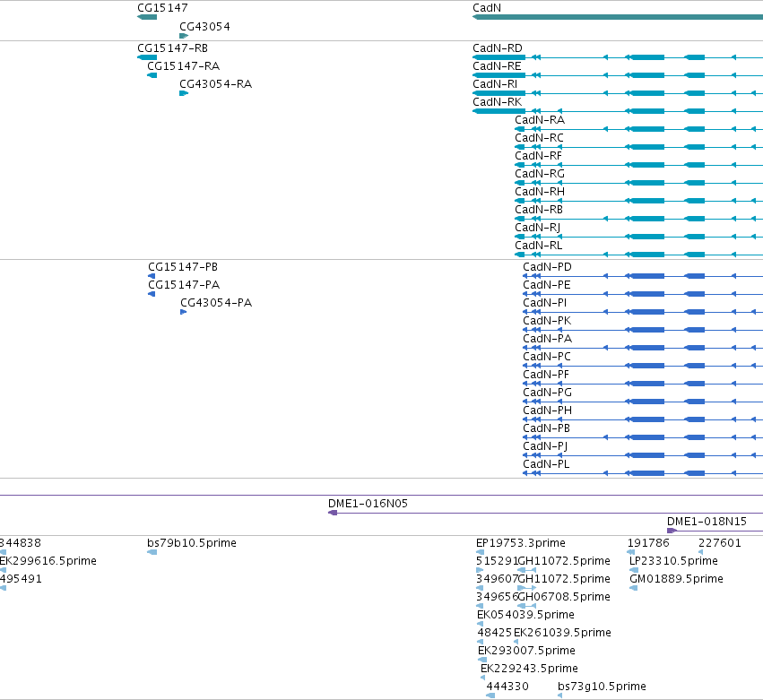Click the CadN-PL protein label

pos(546,464)
